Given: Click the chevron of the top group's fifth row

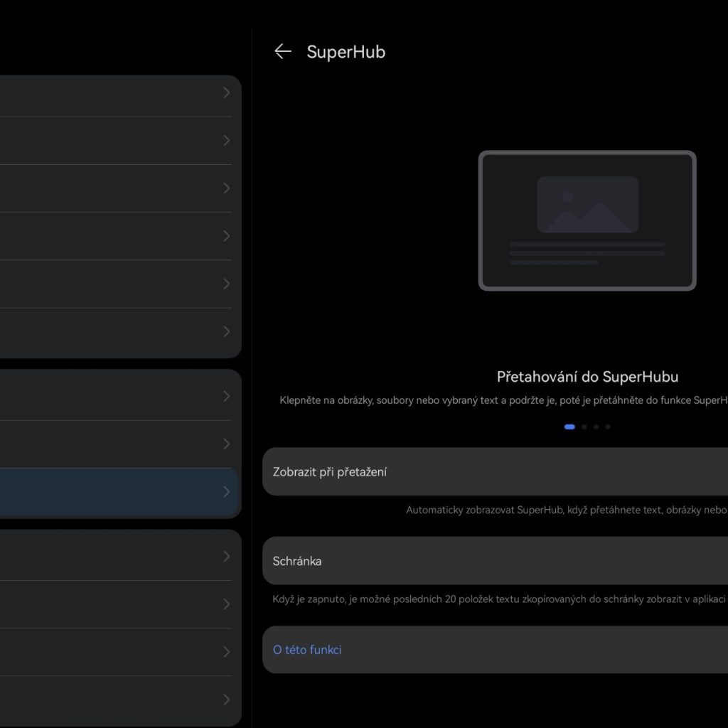Looking at the screenshot, I should [x=226, y=284].
